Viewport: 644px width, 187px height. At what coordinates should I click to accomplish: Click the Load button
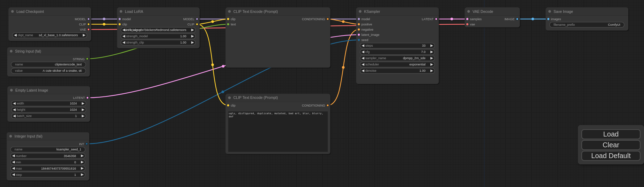[611, 134]
